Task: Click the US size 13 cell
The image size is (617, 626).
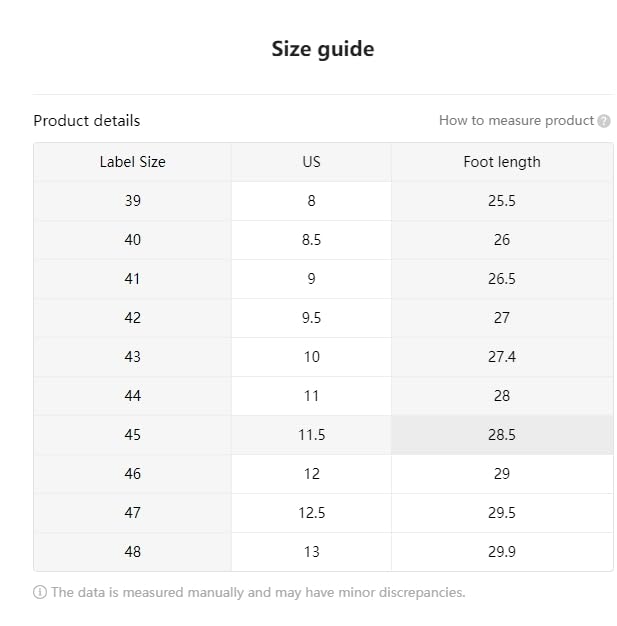Action: tap(311, 552)
